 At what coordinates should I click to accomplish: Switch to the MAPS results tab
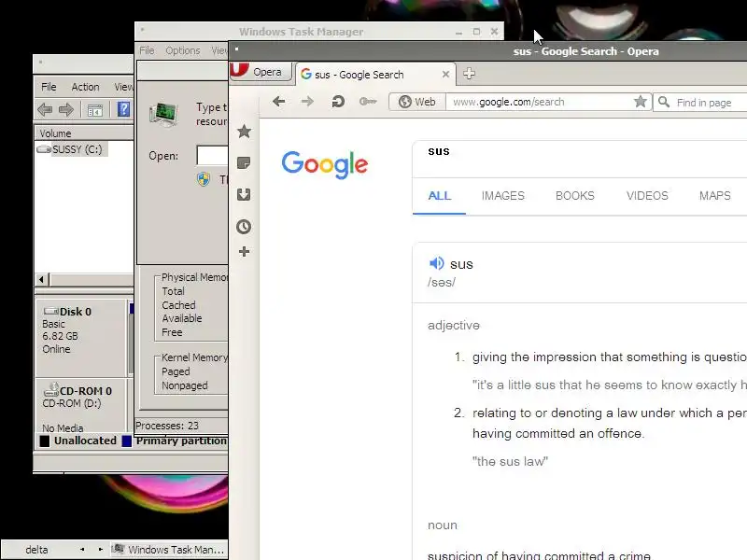pos(714,196)
